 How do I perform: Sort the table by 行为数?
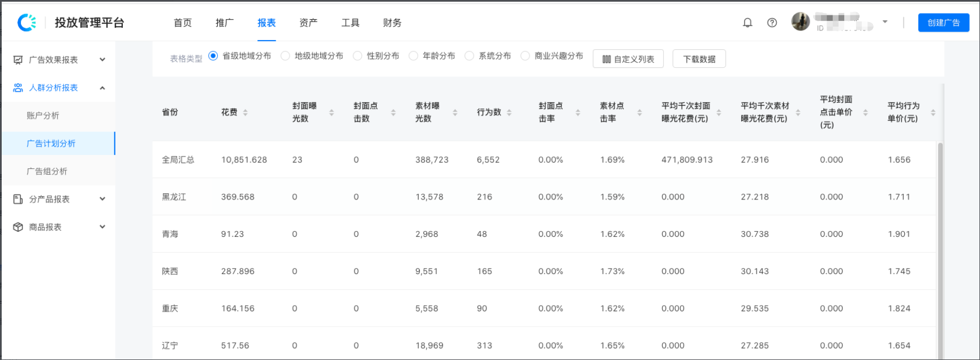pos(509,112)
